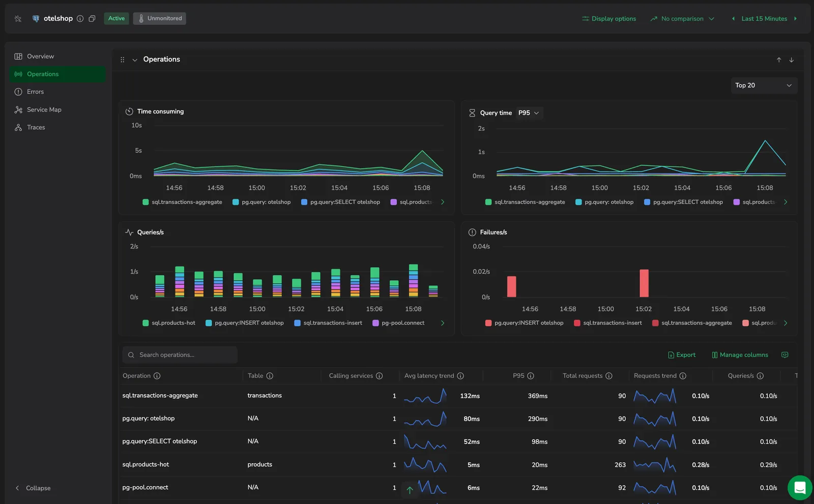
Task: Show info for the Operation column
Action: tap(157, 376)
